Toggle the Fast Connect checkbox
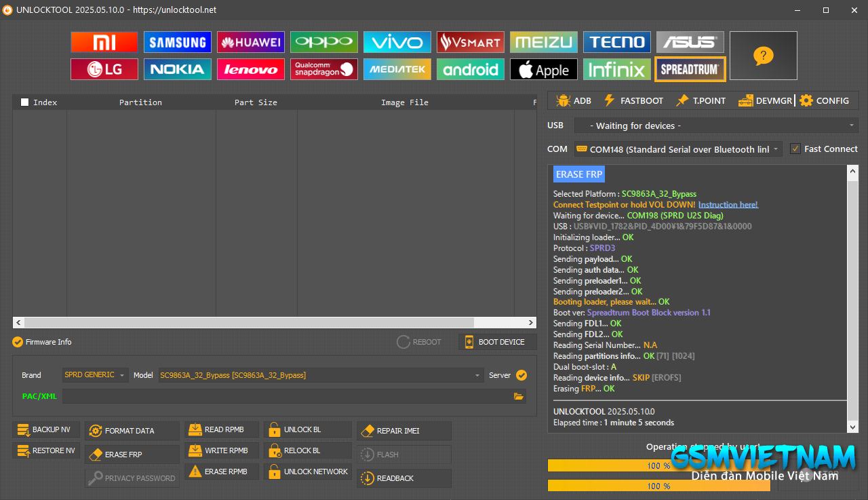The width and height of the screenshot is (868, 500). (795, 149)
